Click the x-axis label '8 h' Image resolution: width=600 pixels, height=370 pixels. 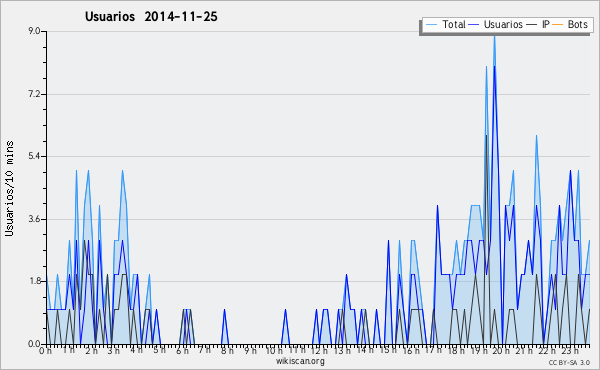pos(227,350)
